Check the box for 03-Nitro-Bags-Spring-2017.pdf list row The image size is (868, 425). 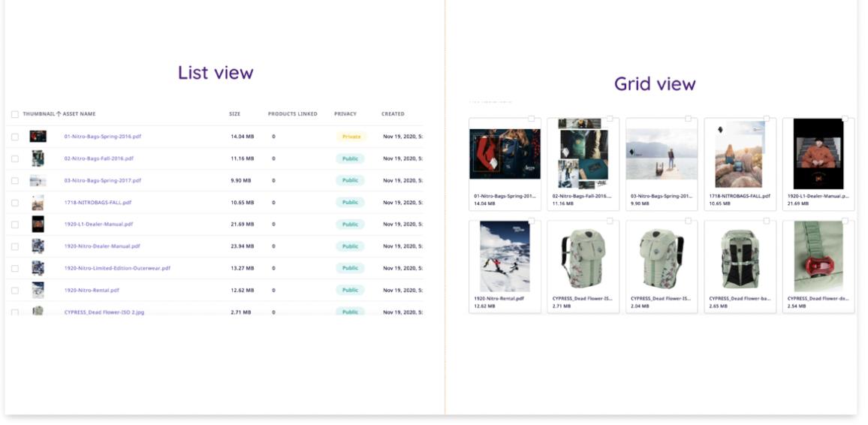[x=15, y=181]
